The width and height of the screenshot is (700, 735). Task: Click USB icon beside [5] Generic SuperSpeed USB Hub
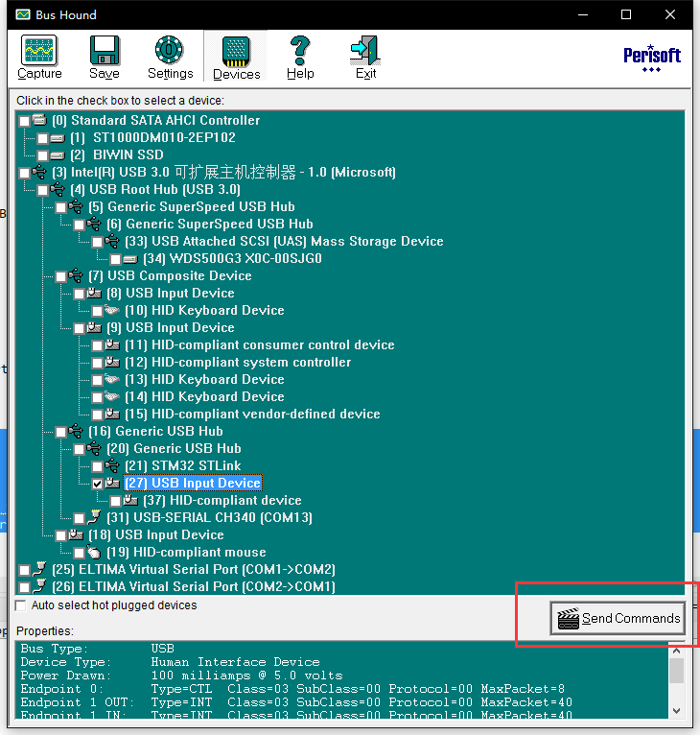[x=76, y=206]
